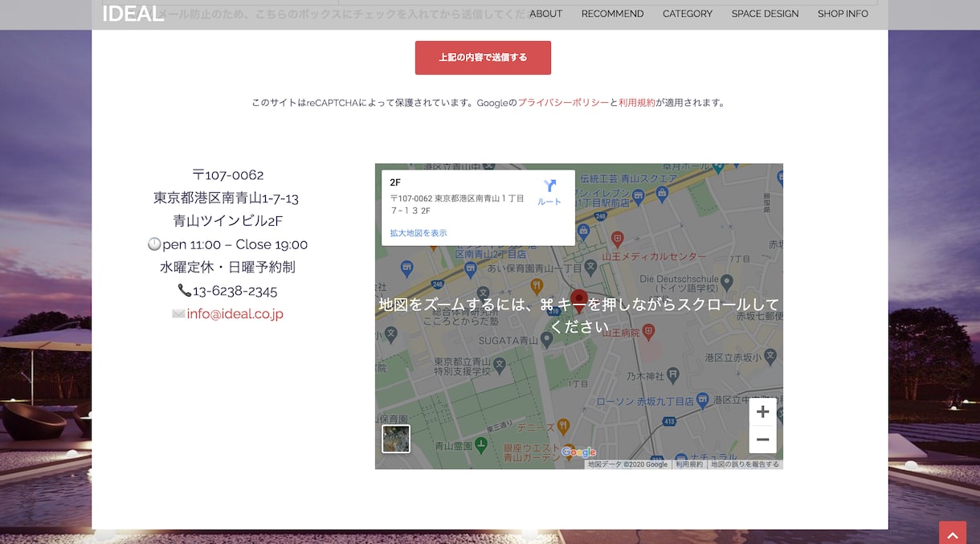Click the envelope icon before the email
Screen dimensions: 980x544
coord(178,314)
